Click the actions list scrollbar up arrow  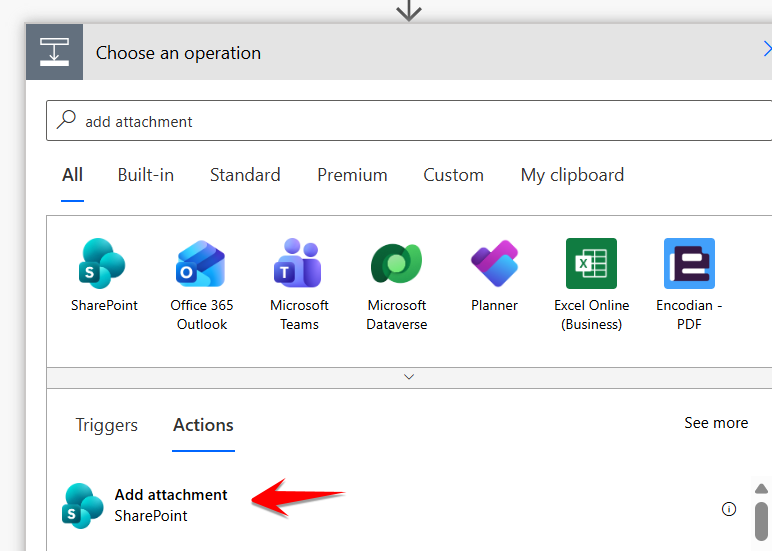pyautogui.click(x=761, y=488)
